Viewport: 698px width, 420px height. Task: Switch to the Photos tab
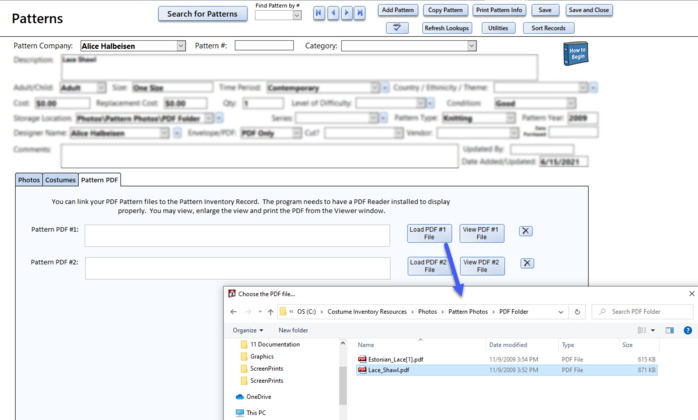click(29, 180)
